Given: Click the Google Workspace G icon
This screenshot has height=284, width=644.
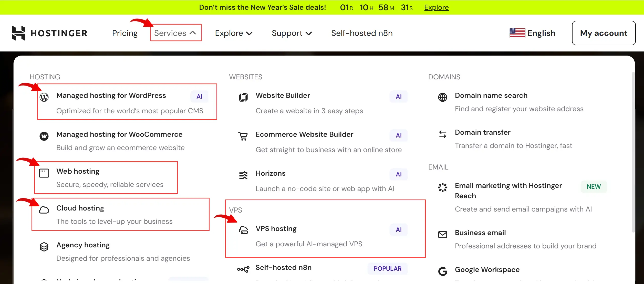Looking at the screenshot, I should (443, 271).
